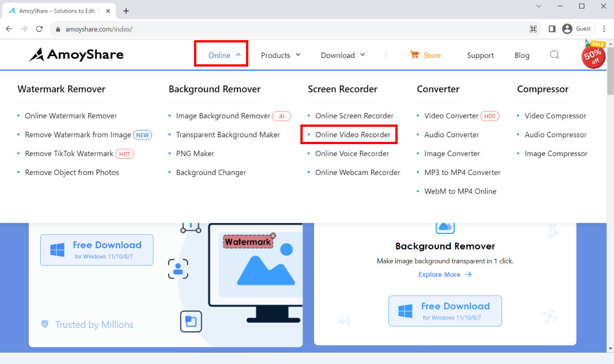Click the padlock site info icon

point(58,29)
